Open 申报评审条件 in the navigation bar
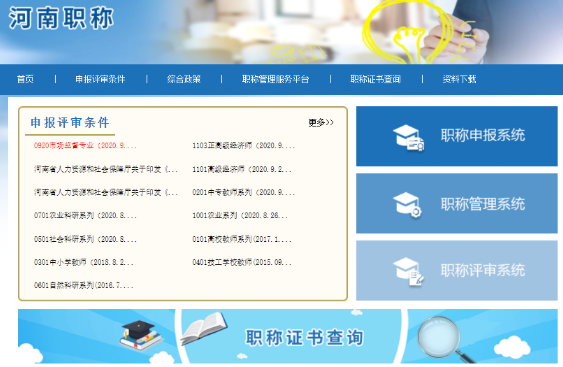Viewport: 563px width, 367px height. click(100, 79)
